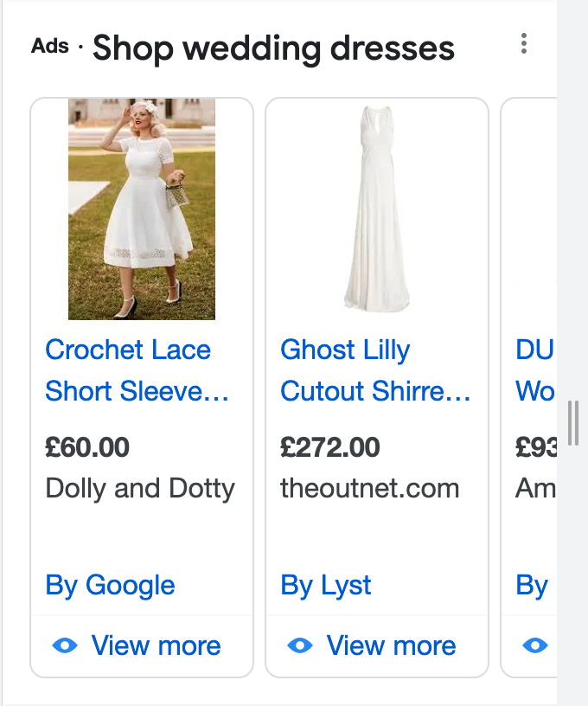Screen dimensions: 588x706
Task: Click the £272.00 price
Action: (x=330, y=447)
